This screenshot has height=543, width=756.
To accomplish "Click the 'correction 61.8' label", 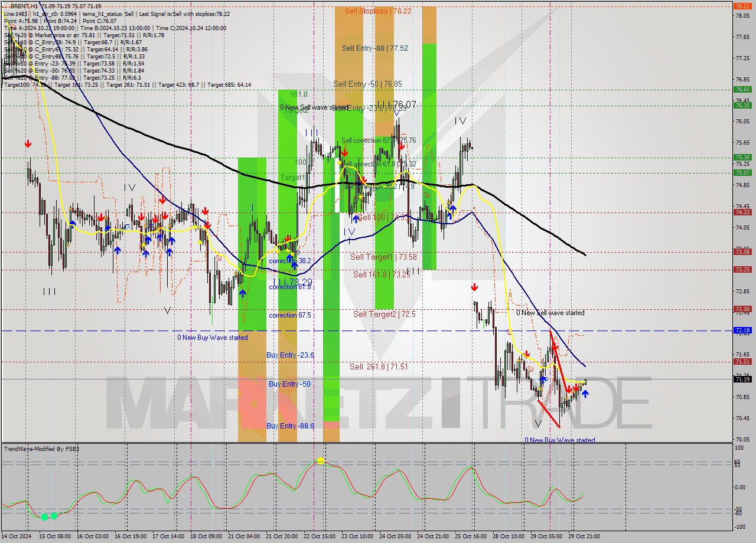I will pyautogui.click(x=290, y=287).
